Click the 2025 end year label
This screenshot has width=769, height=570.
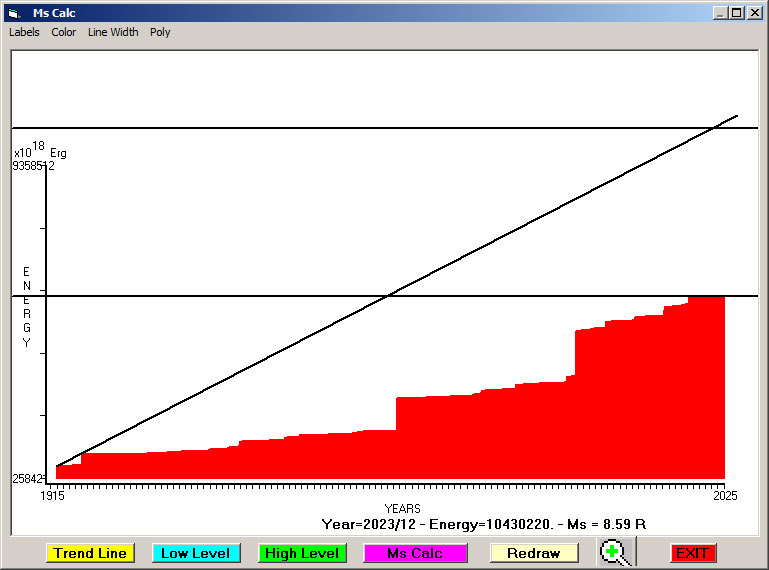(723, 496)
